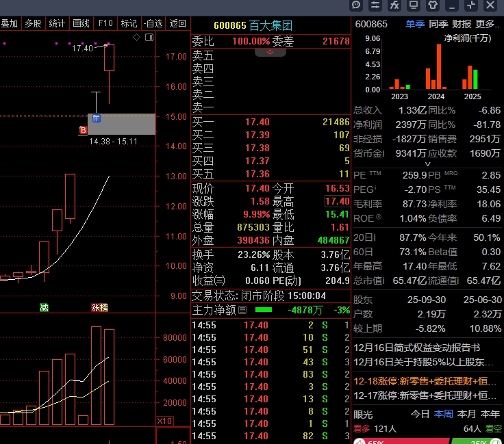Open the 财报 financial report tab
504x444 pixels.
click(x=462, y=24)
